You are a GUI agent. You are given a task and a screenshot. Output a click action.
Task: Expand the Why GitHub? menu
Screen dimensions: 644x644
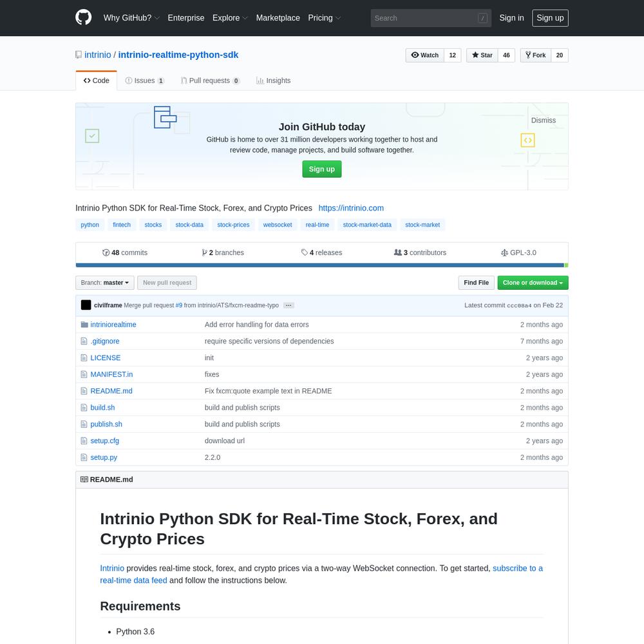coord(131,18)
